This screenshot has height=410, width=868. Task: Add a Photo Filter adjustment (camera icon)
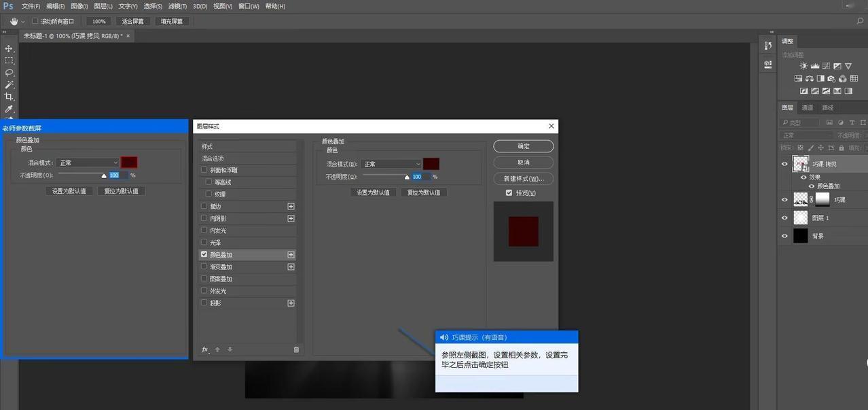tap(831, 79)
